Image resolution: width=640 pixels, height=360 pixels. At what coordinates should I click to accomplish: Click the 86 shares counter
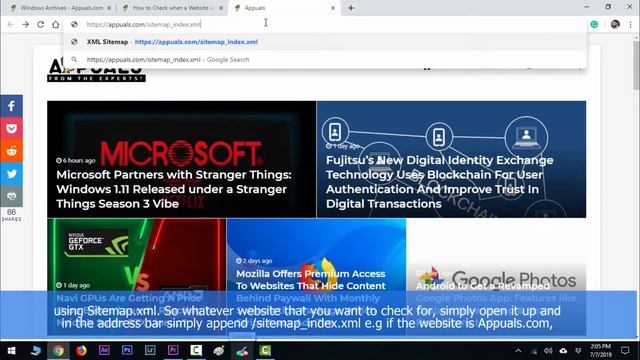click(x=11, y=215)
